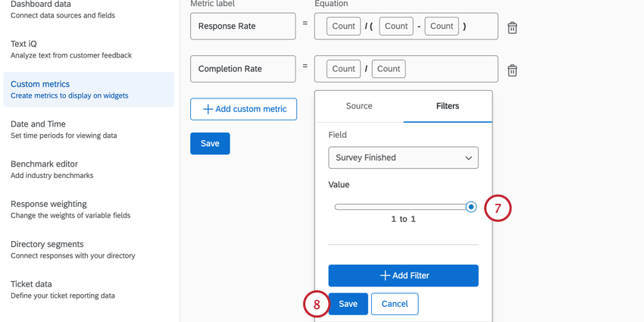Select the Filters tab
The height and width of the screenshot is (322, 644).
pyautogui.click(x=447, y=106)
